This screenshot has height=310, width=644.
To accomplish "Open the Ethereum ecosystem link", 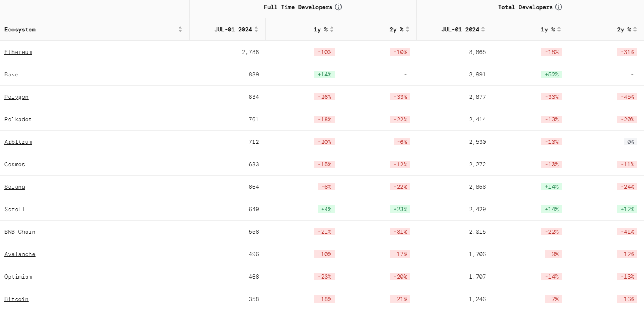I will point(18,52).
